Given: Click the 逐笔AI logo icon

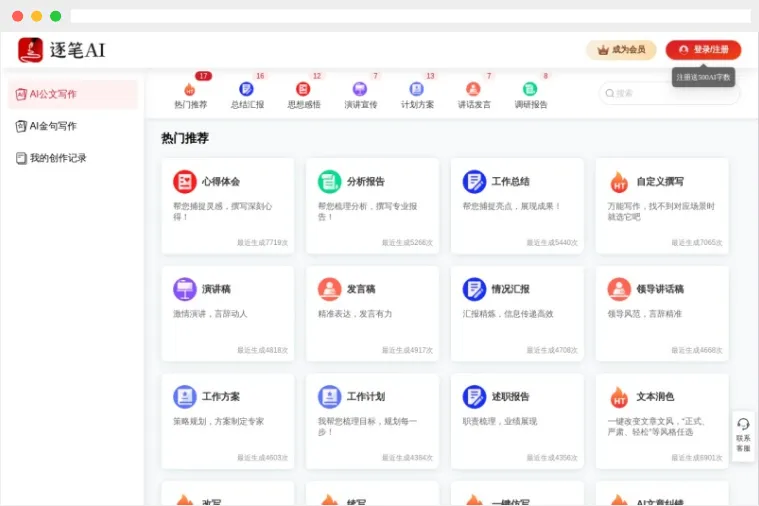Looking at the screenshot, I should click(x=30, y=50).
